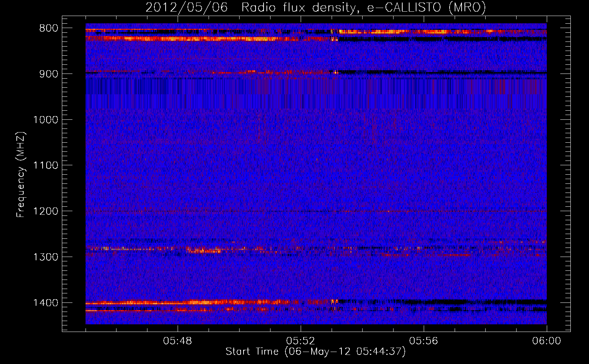Click the '05:56' time axis label
589x364 pixels.
424,341
